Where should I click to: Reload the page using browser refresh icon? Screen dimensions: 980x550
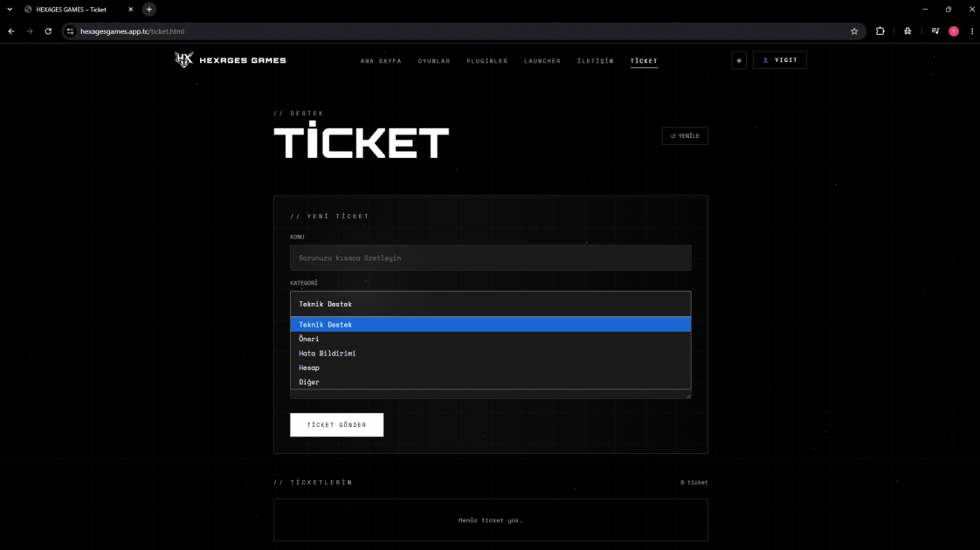(48, 31)
